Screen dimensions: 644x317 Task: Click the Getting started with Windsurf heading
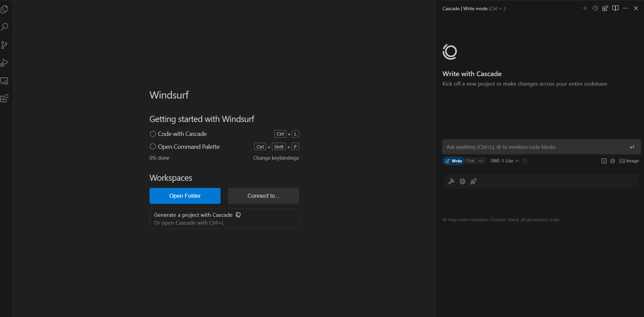[202, 119]
